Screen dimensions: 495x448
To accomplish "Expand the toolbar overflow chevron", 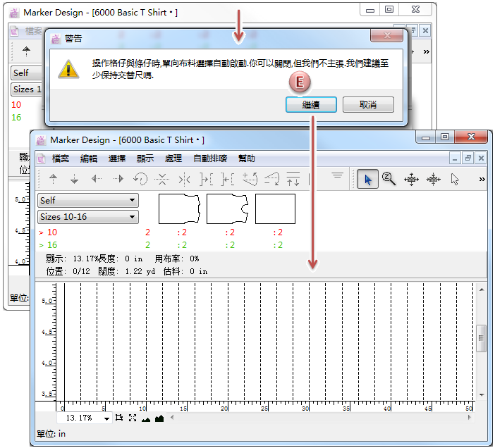I will click(x=482, y=179).
